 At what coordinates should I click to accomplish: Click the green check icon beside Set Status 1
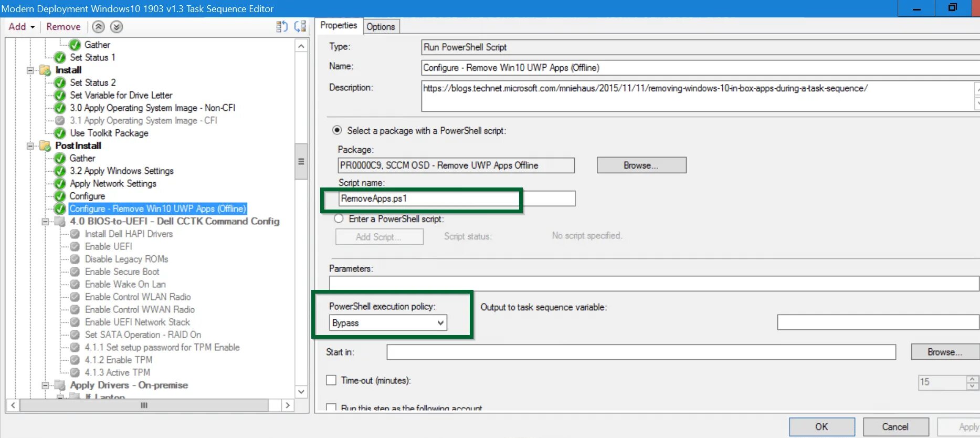tap(60, 57)
